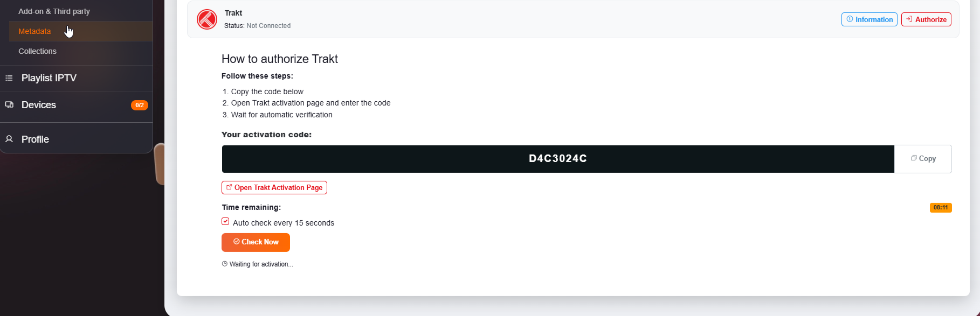Click the Profile person icon

[x=9, y=139]
